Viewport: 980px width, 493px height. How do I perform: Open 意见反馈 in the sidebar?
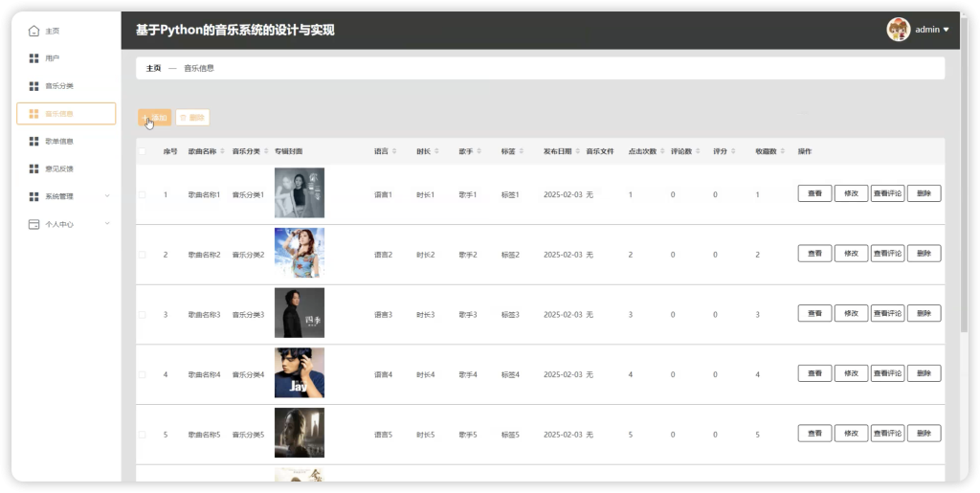(66, 168)
